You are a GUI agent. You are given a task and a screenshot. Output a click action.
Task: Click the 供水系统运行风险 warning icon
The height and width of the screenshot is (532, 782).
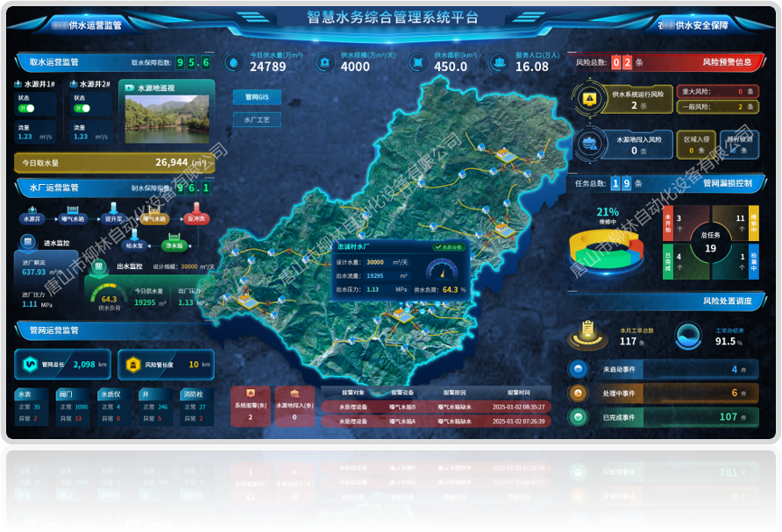point(591,98)
